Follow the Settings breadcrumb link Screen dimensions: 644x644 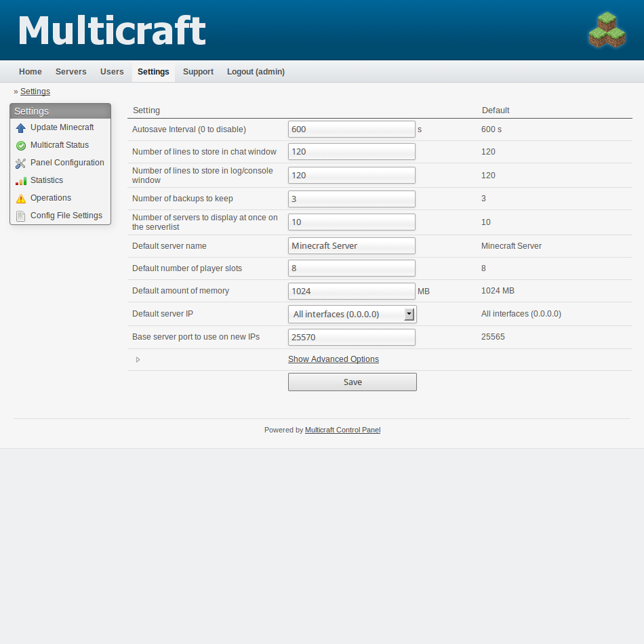35,92
